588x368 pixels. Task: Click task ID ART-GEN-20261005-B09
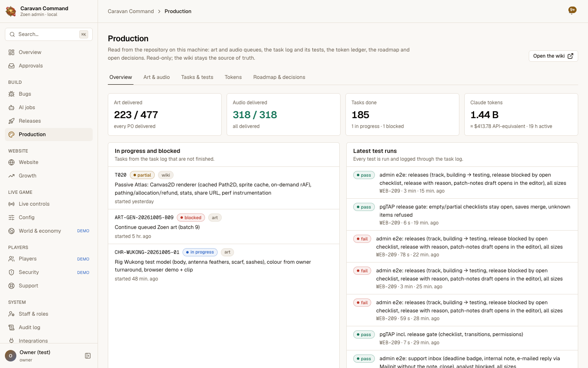tap(144, 218)
